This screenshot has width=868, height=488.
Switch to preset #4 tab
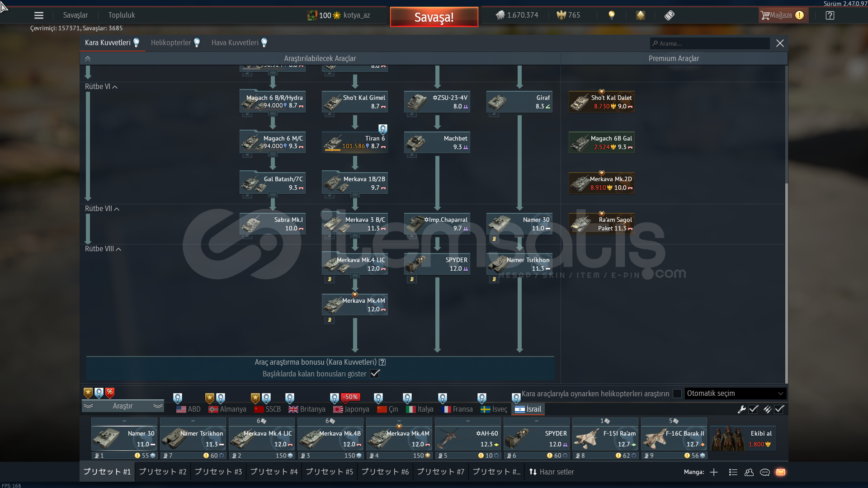click(x=274, y=472)
